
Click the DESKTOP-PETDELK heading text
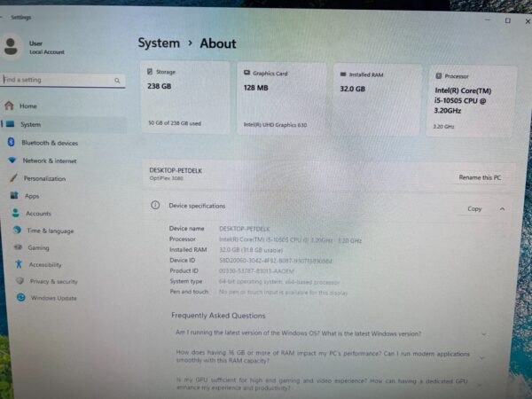point(176,170)
